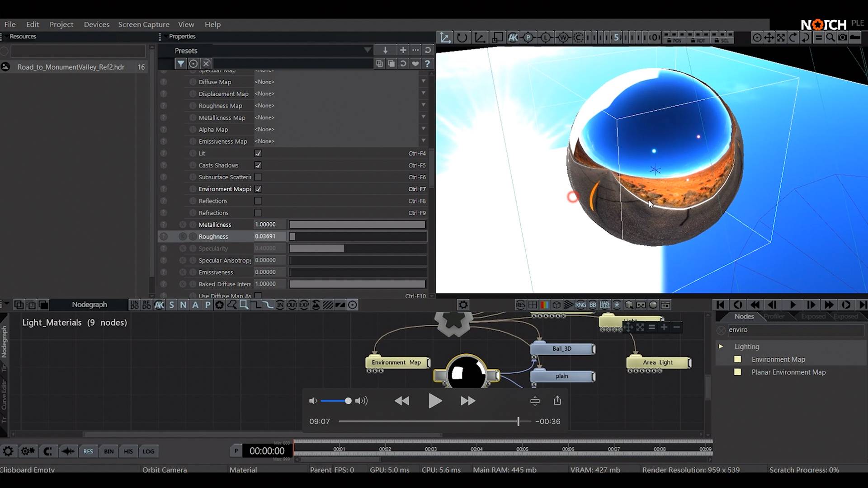Click the magnifier search icon in viewport toolbar

(x=830, y=38)
